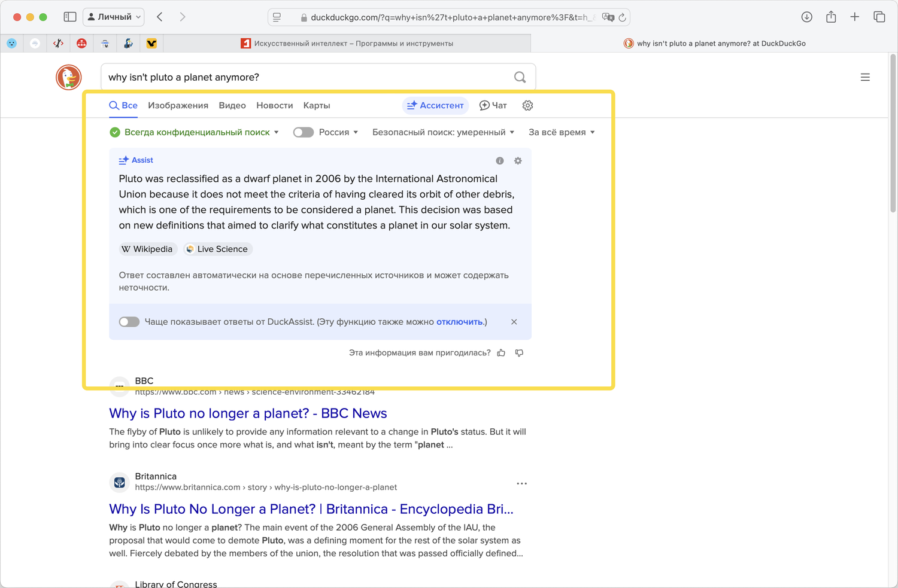
Task: Open the Россия region dropdown
Action: point(339,132)
